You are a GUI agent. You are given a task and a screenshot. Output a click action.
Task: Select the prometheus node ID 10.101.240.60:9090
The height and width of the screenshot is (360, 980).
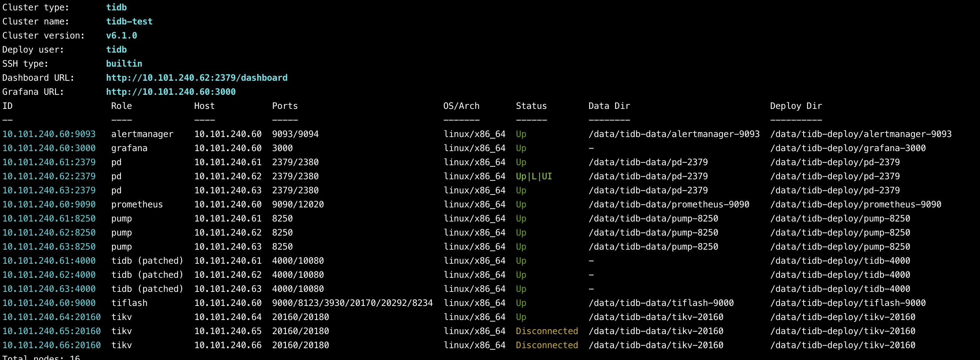tap(49, 204)
